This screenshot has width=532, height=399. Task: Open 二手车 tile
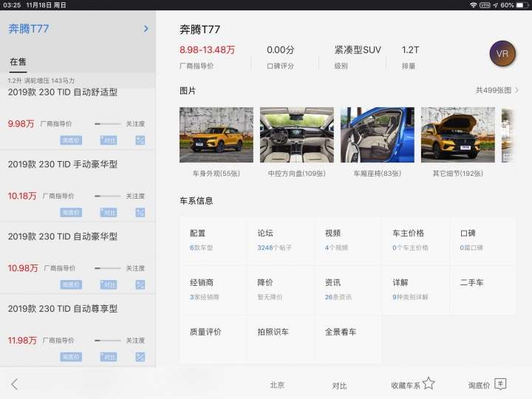483,290
